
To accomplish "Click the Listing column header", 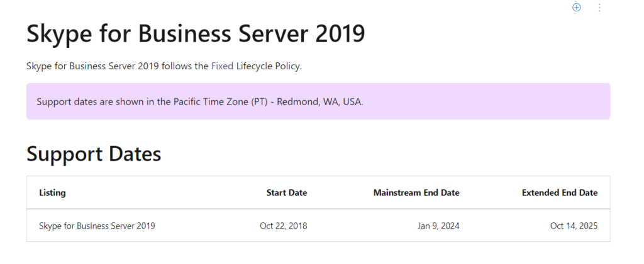I will pyautogui.click(x=52, y=193).
